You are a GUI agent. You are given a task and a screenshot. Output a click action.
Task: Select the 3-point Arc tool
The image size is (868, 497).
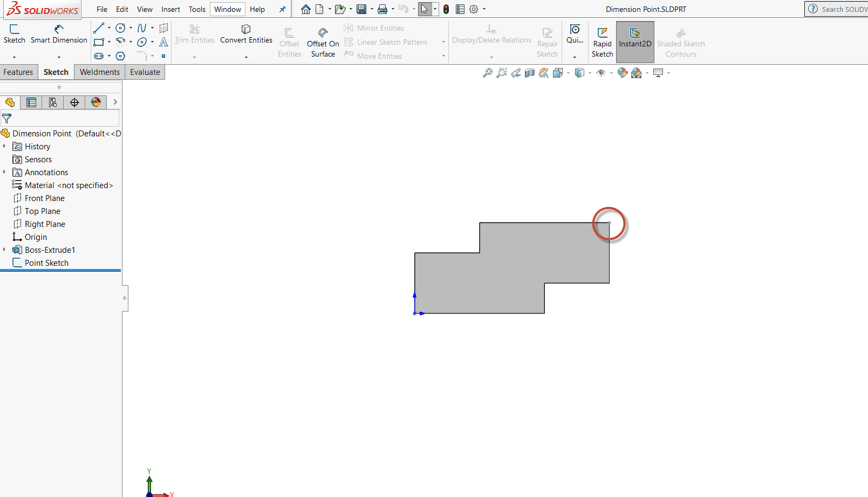coord(121,42)
